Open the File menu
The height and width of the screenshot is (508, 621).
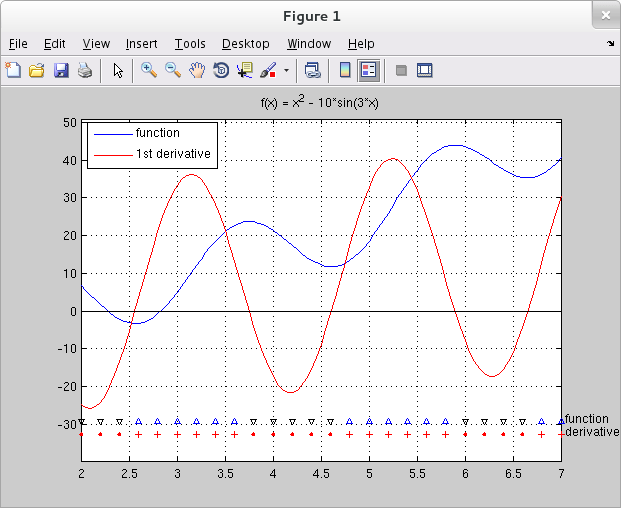18,44
